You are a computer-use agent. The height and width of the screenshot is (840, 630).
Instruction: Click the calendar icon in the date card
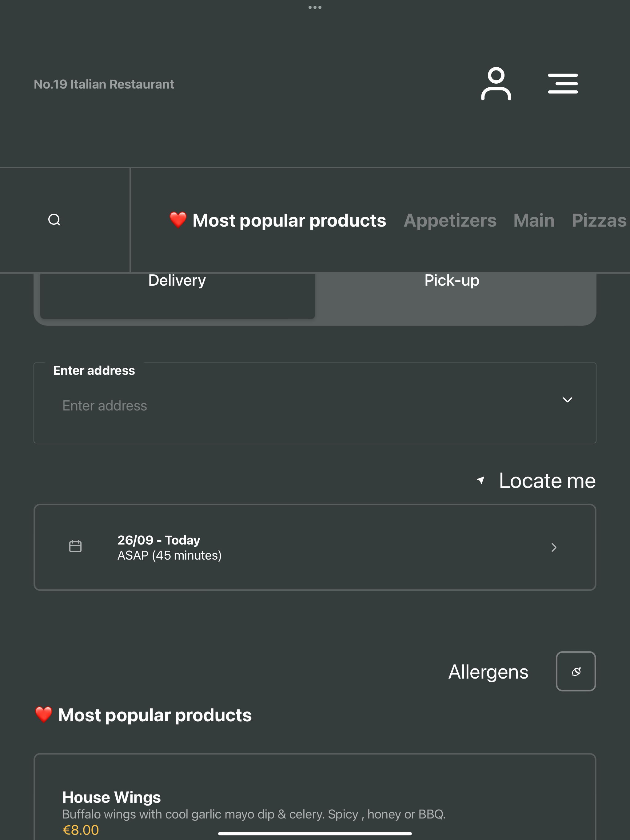tap(75, 546)
